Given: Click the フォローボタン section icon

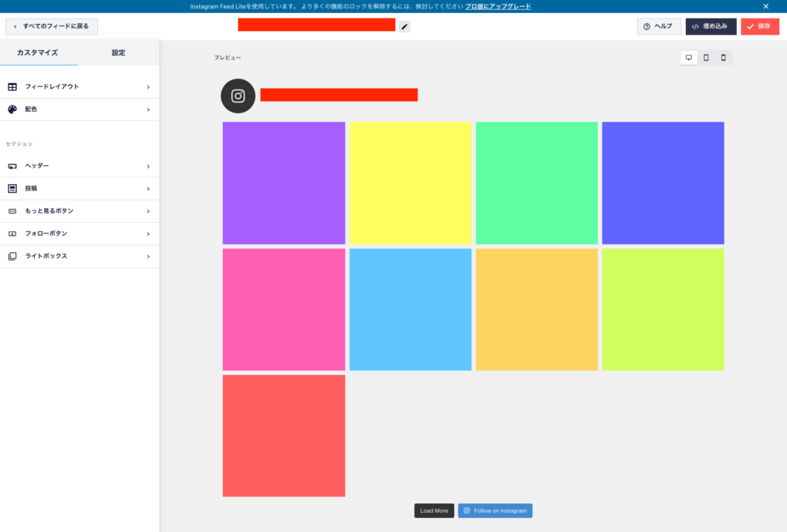Looking at the screenshot, I should tap(12, 233).
